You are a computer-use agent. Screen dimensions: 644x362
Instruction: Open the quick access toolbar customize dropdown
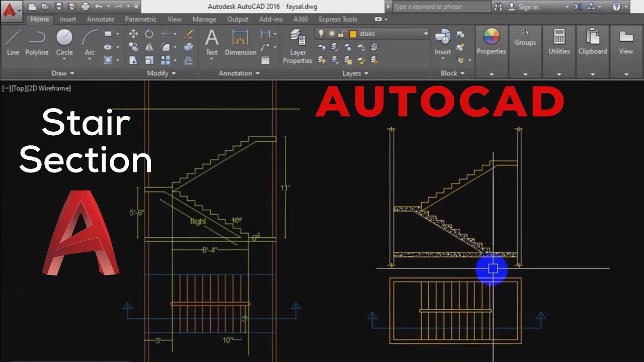tap(136, 7)
